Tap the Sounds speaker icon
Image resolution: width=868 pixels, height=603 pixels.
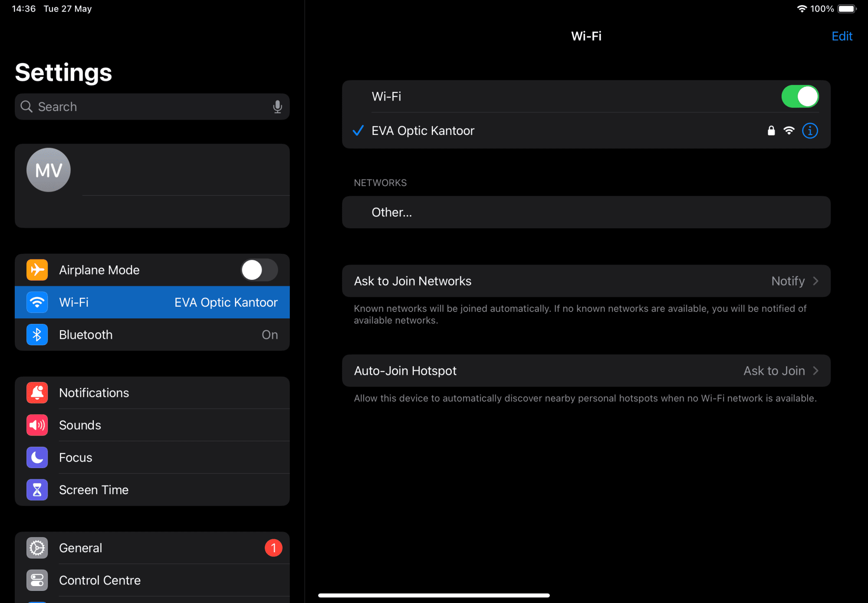tap(37, 425)
